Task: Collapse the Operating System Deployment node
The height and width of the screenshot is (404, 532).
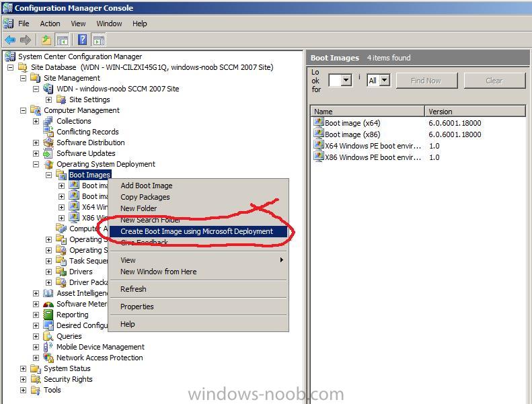Action: point(36,164)
